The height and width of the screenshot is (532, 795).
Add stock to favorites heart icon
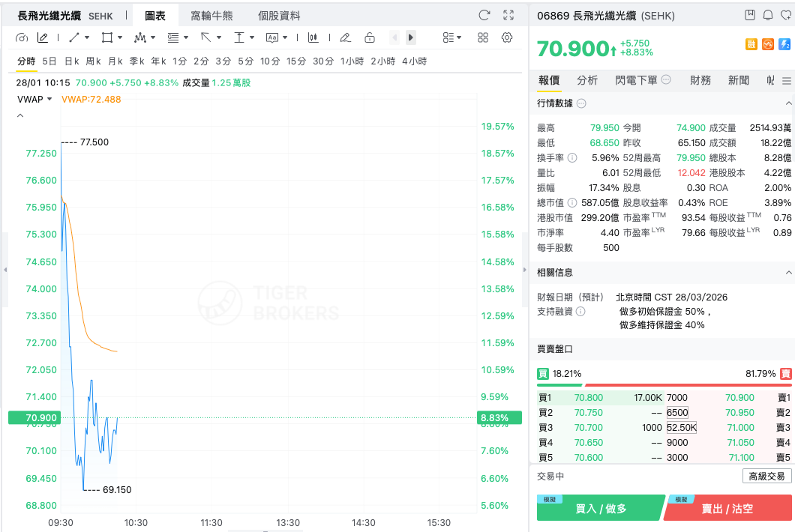click(785, 15)
